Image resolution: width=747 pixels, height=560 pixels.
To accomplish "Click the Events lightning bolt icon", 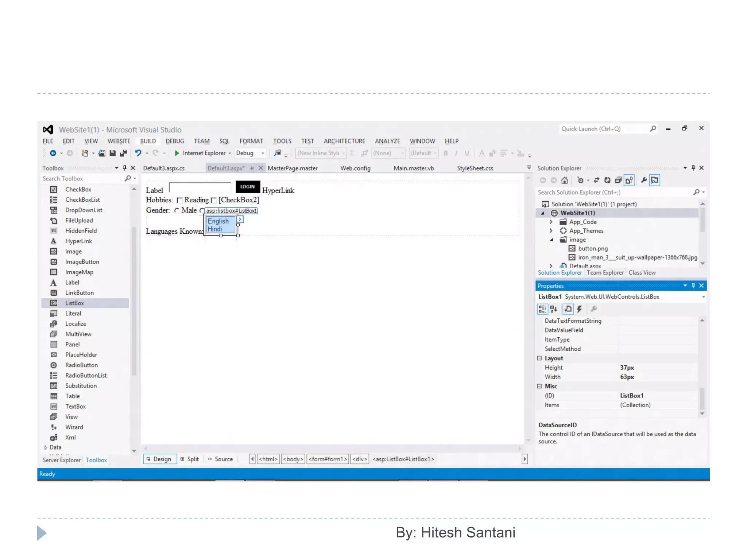I will click(x=579, y=309).
